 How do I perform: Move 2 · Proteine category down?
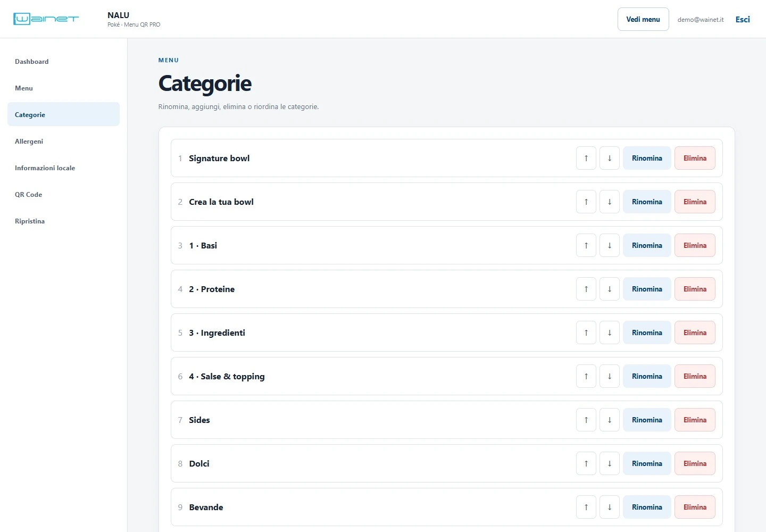coord(610,289)
